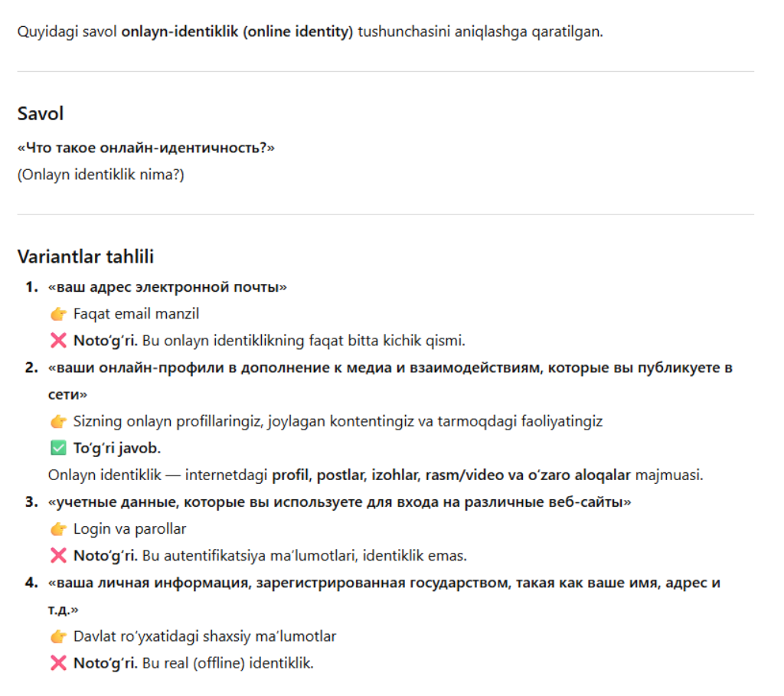784x696 pixels.
Task: Click option 1 text "ваш адрес электронной почты"
Action: (x=167, y=287)
